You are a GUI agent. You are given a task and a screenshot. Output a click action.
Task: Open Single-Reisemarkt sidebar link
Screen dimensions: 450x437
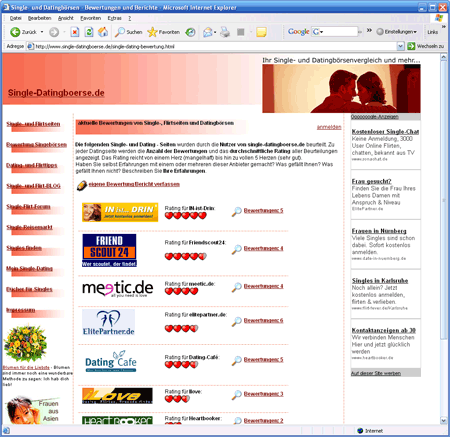click(29, 227)
